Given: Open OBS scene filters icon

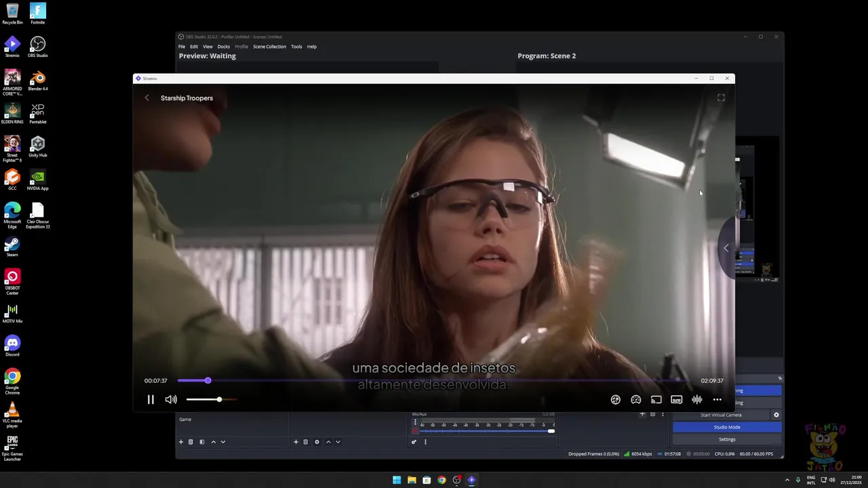Looking at the screenshot, I should (x=201, y=442).
